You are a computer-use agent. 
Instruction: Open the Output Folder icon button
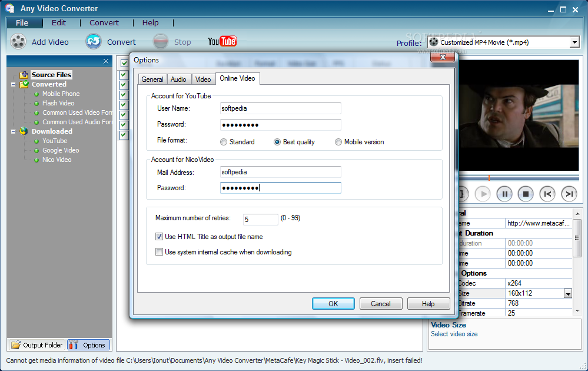coord(36,344)
